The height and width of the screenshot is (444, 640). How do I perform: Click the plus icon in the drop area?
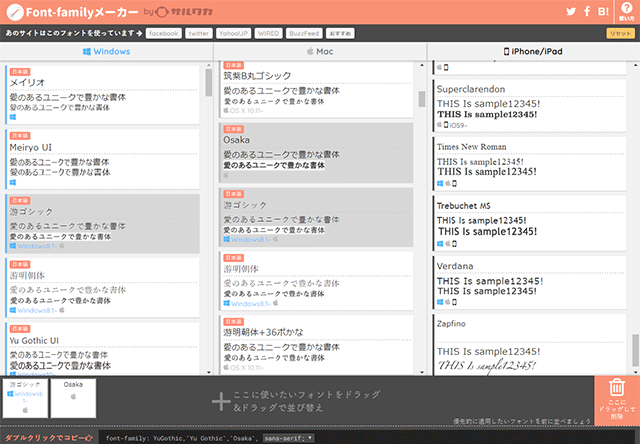point(221,402)
